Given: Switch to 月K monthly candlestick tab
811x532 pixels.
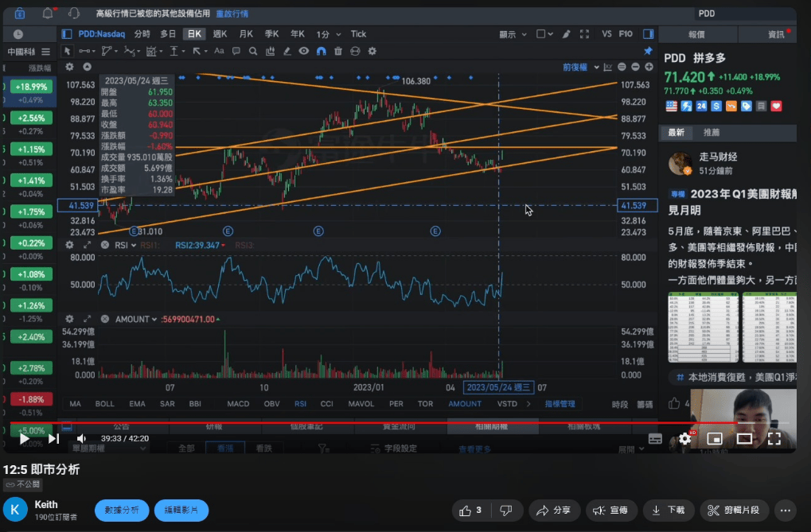Looking at the screenshot, I should pyautogui.click(x=246, y=34).
